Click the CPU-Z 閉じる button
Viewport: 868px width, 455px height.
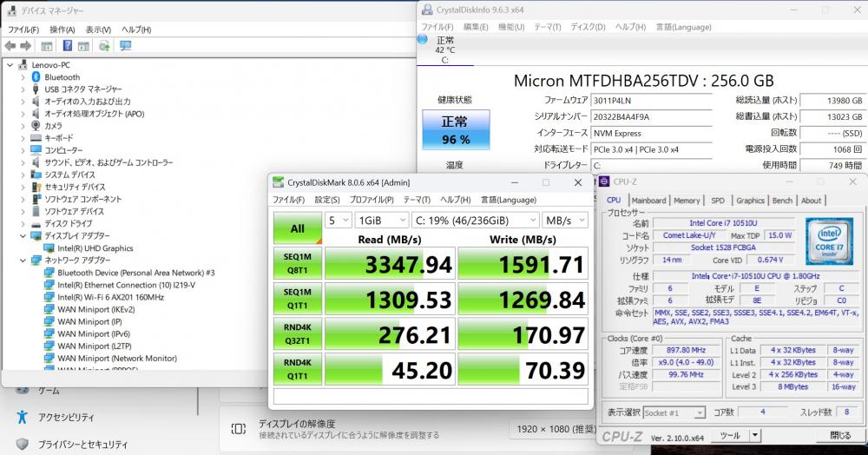pos(839,436)
